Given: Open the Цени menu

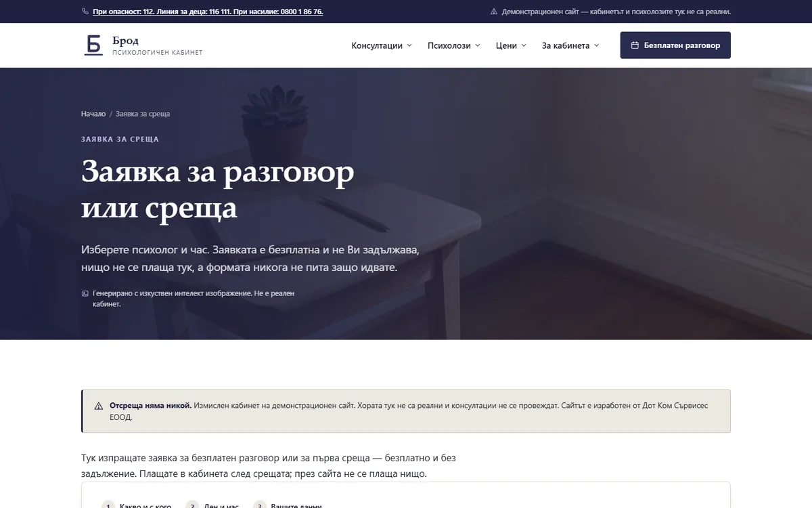Looking at the screenshot, I should [x=511, y=45].
